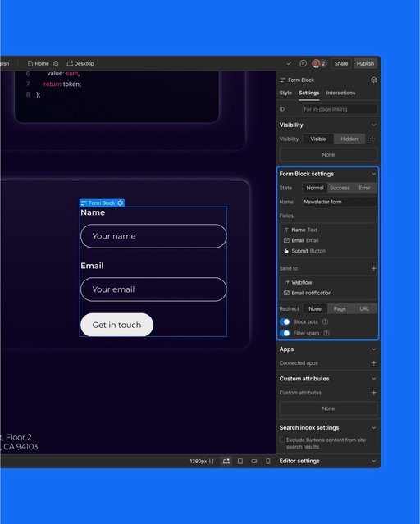Select the Submit Button field row
420x524 pixels.
pos(328,251)
